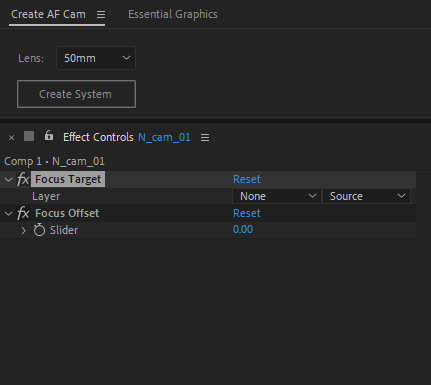The image size is (431, 385).
Task: Open the Source dropdown for Layer
Action: pyautogui.click(x=366, y=196)
